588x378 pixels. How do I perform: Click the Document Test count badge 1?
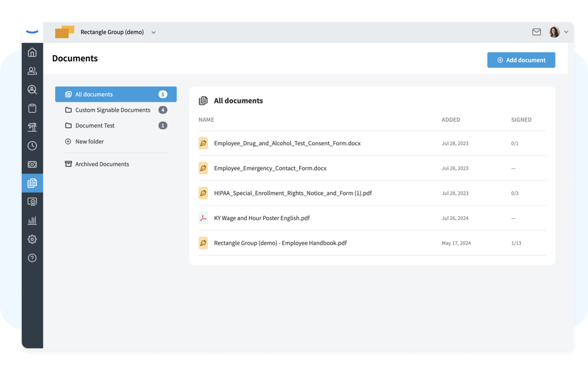163,126
